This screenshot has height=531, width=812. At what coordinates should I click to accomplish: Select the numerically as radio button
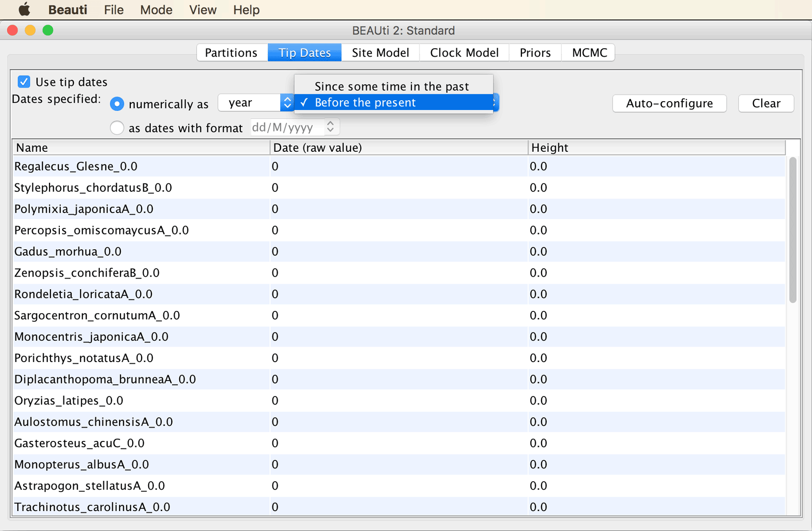point(117,104)
